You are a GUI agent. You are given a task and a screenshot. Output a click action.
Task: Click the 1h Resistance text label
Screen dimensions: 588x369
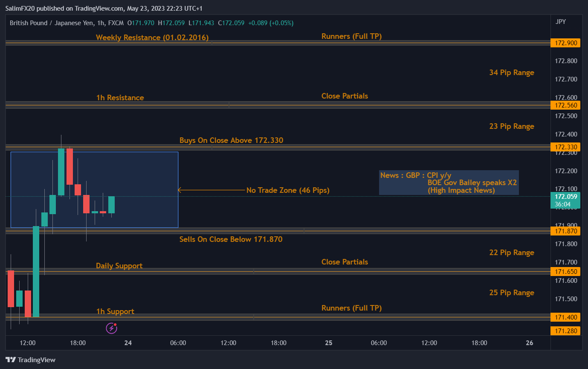(x=120, y=98)
